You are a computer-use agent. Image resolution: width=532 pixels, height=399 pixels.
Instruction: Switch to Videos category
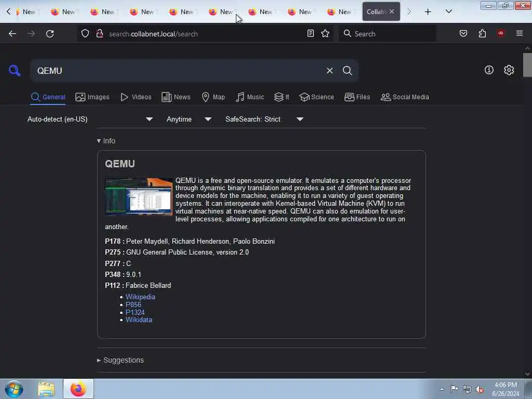pyautogui.click(x=136, y=97)
